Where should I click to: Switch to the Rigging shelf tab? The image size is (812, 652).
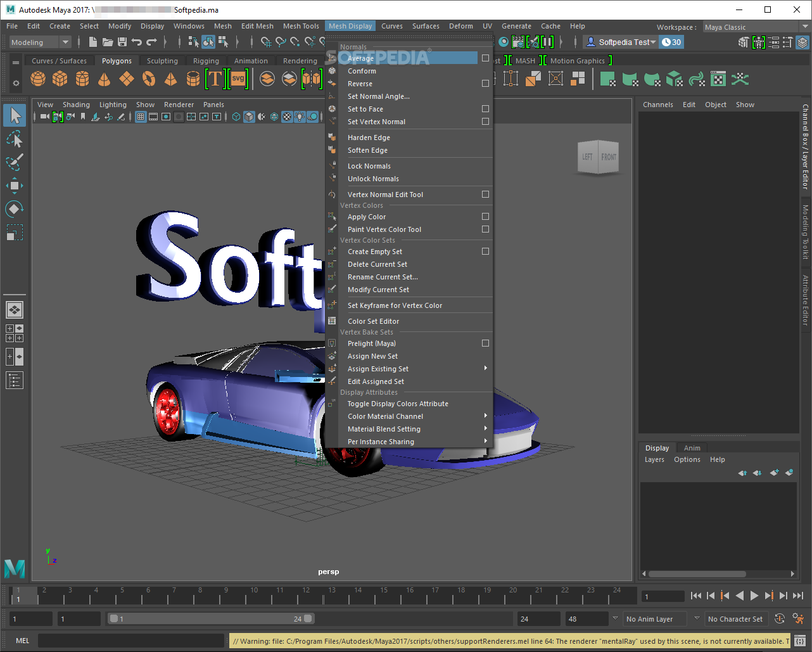[206, 61]
